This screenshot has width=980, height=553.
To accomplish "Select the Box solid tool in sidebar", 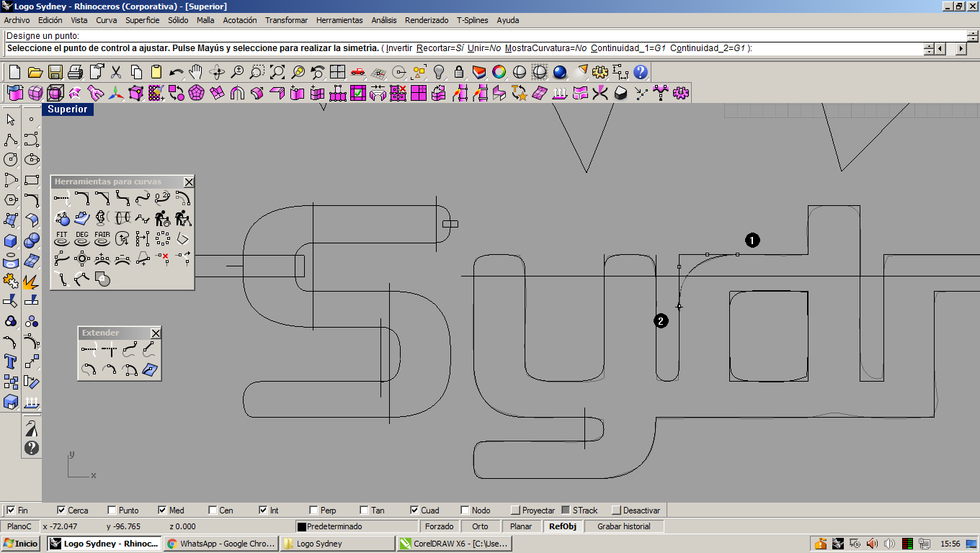I will tap(11, 240).
